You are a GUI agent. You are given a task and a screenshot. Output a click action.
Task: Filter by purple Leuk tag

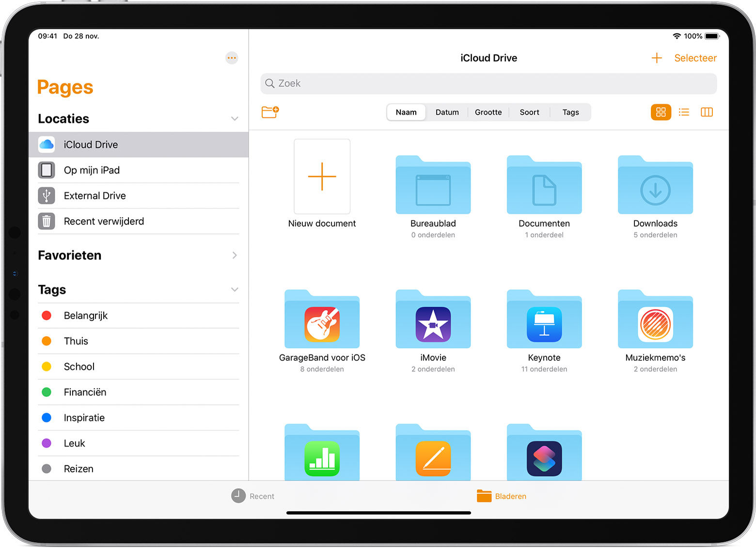click(x=139, y=443)
